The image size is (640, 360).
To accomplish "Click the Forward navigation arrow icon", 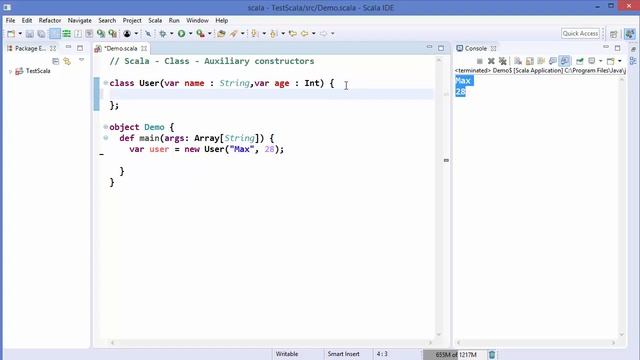I will pos(323,34).
